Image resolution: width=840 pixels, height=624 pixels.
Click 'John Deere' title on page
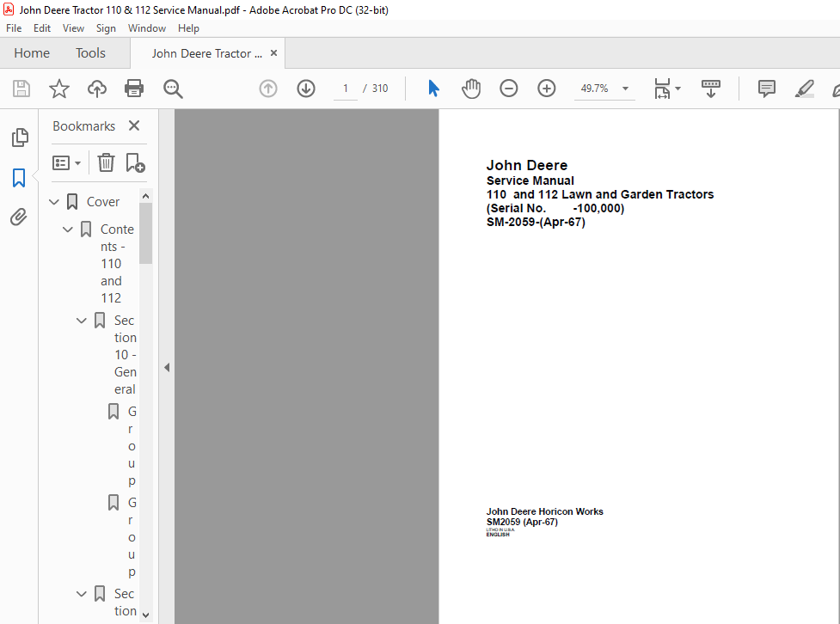[x=526, y=166]
